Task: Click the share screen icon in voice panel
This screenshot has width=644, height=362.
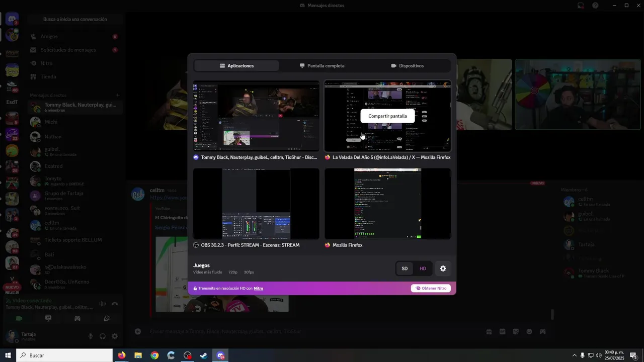Action: pos(48,318)
